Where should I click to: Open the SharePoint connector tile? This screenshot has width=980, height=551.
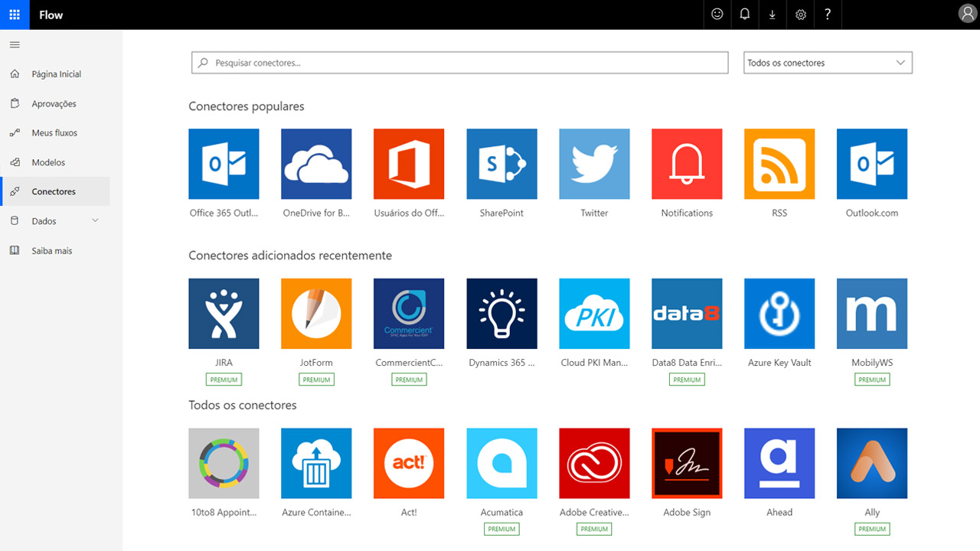[x=501, y=164]
